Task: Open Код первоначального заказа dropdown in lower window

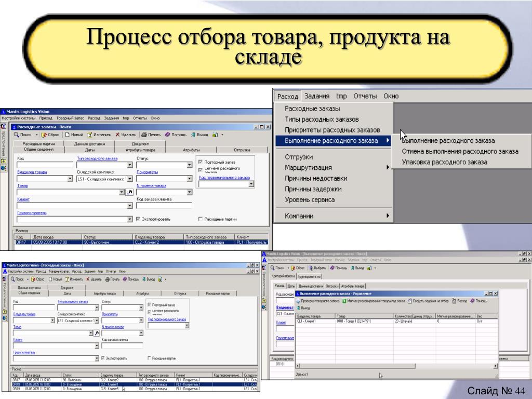Action: coord(187,325)
